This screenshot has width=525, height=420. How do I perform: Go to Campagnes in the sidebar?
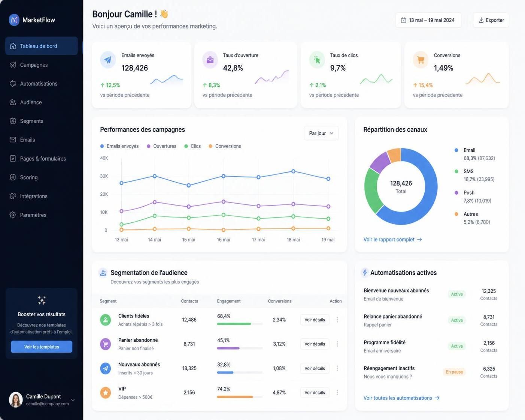(x=42, y=65)
